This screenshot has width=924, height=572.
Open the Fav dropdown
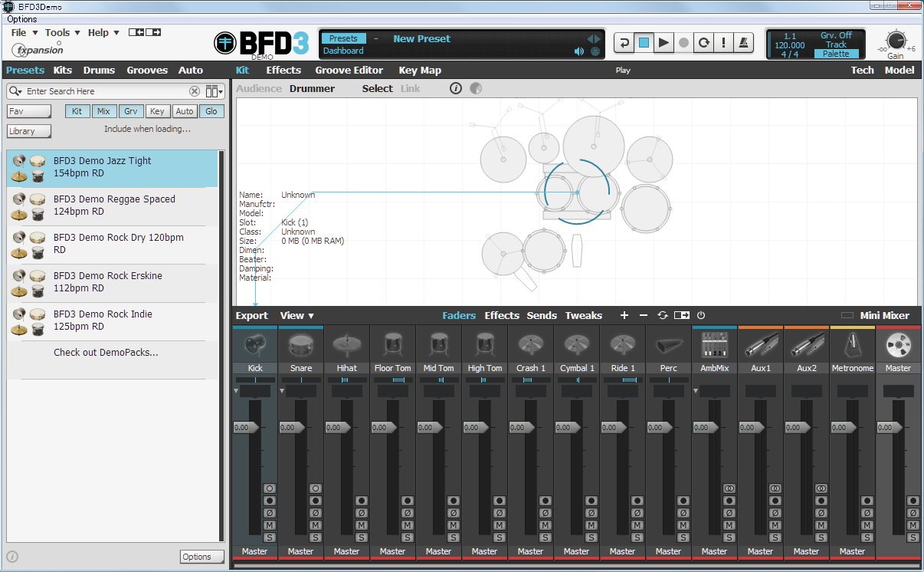(x=29, y=111)
